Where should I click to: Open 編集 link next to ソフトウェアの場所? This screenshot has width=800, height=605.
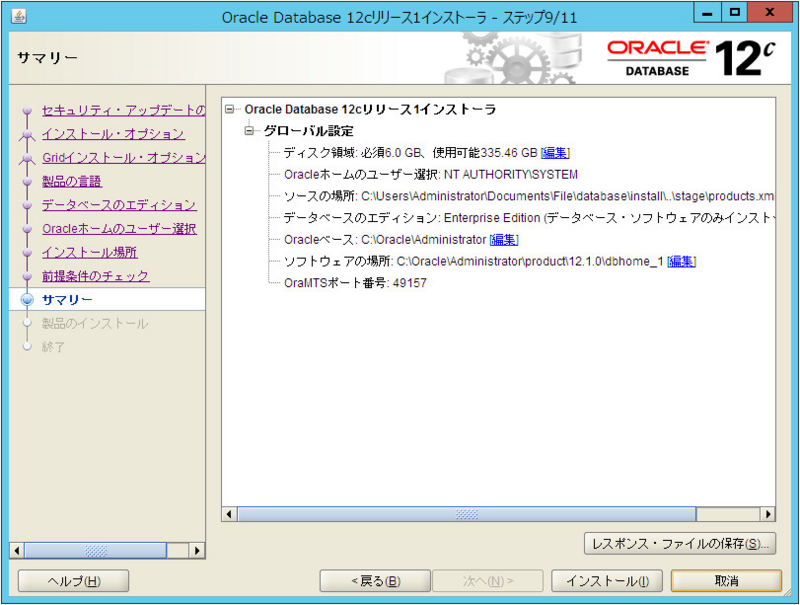pyautogui.click(x=682, y=262)
